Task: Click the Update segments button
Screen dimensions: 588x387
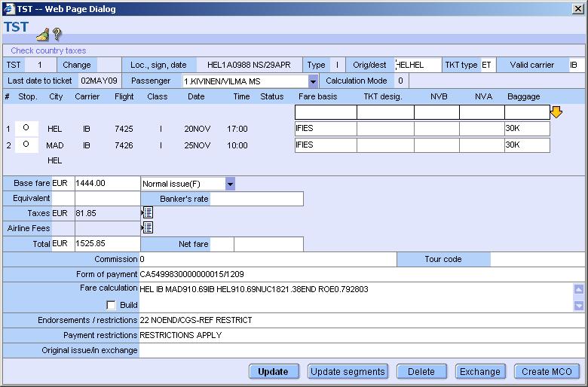Action: 348,372
